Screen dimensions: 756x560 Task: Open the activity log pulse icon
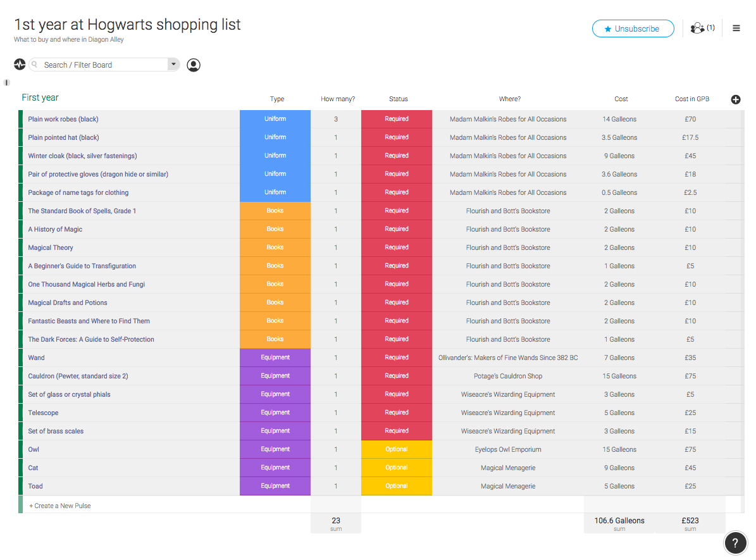tap(20, 65)
